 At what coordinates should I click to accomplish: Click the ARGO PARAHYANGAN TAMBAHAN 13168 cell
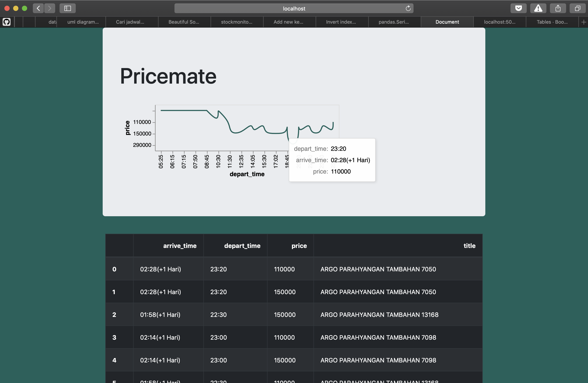pos(379,314)
